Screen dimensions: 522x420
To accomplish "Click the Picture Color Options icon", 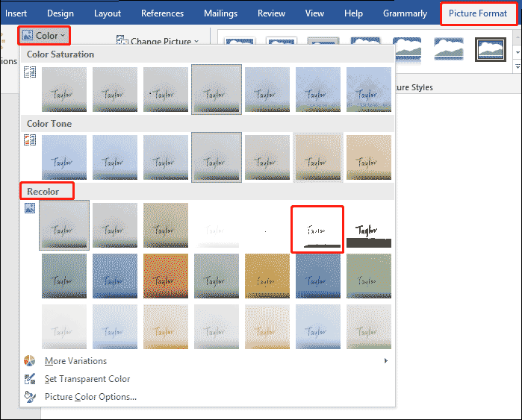I will coord(31,397).
